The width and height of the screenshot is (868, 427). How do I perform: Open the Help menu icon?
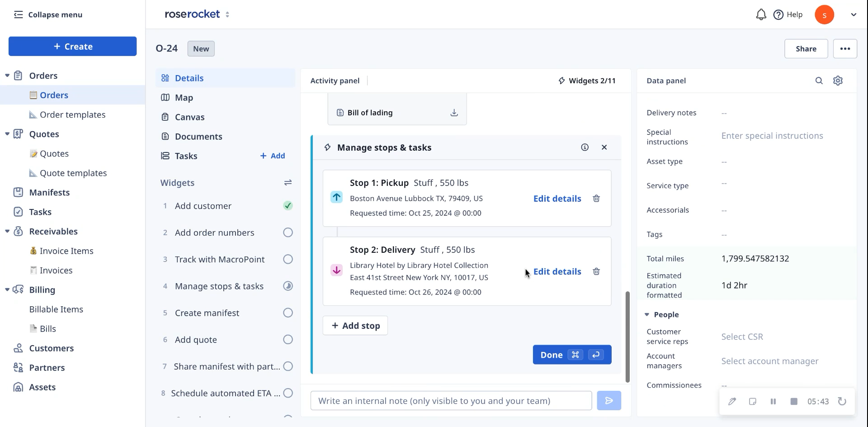778,14
